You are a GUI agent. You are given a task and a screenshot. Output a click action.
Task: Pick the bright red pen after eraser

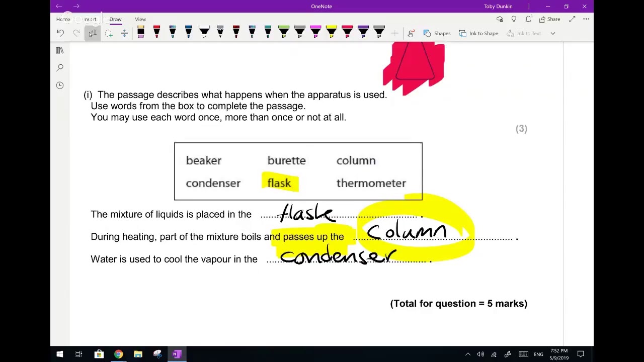156,32
